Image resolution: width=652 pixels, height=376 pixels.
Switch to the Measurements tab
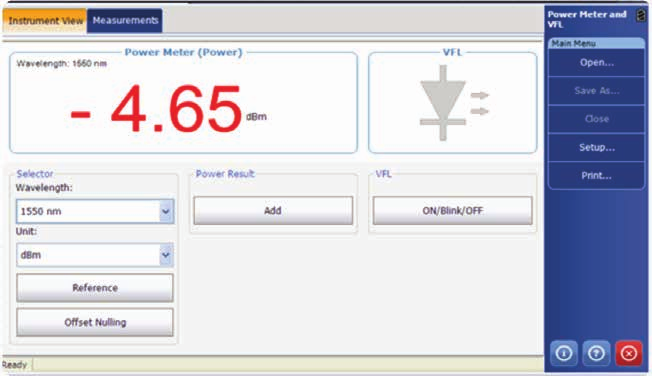(x=125, y=20)
